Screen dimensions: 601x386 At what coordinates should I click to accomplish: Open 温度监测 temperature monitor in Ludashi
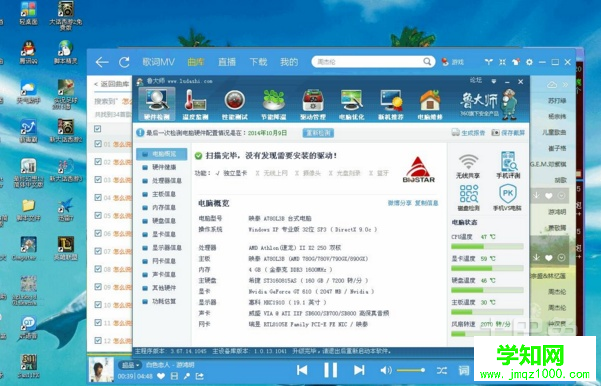(195, 104)
